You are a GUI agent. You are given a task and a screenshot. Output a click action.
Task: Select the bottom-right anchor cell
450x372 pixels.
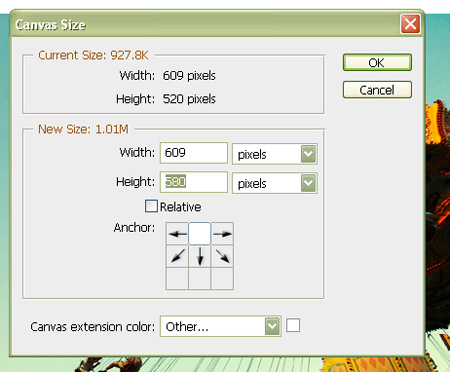coord(222,278)
